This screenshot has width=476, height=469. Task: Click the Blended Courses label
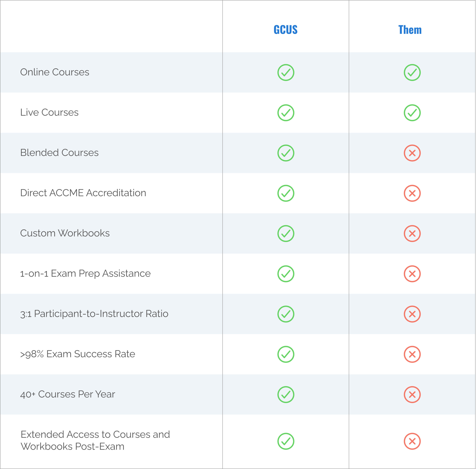click(59, 153)
